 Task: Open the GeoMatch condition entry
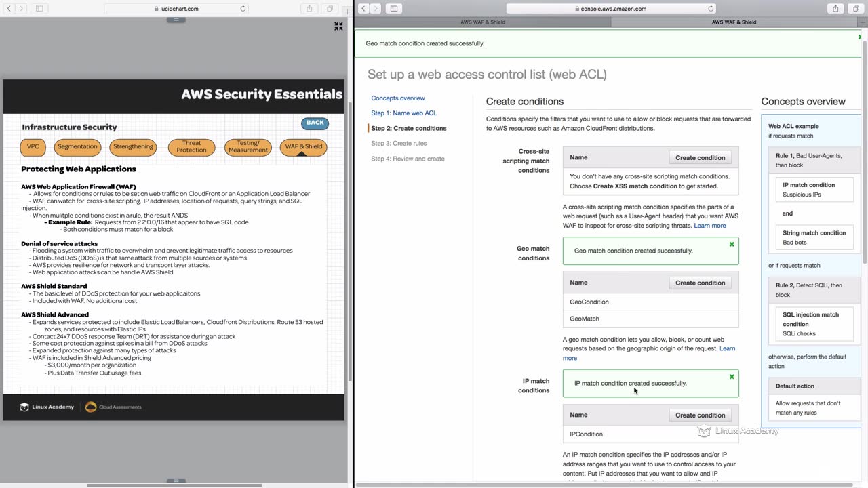[584, 319]
